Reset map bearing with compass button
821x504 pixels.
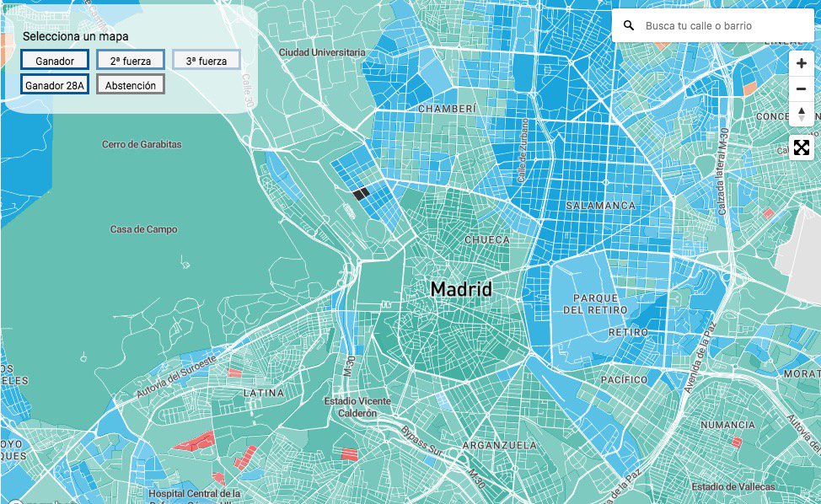pos(801,114)
